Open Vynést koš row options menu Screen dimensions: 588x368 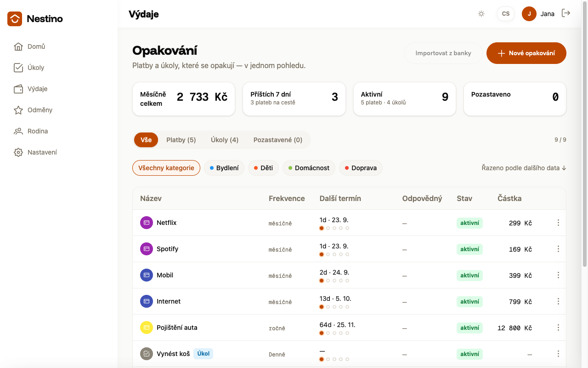[558, 354]
